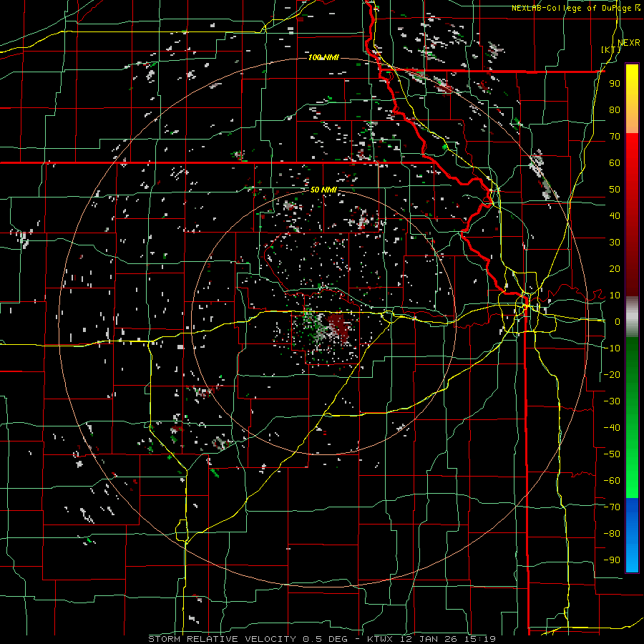Click the positive 10 knot scale value

[x=615, y=296]
